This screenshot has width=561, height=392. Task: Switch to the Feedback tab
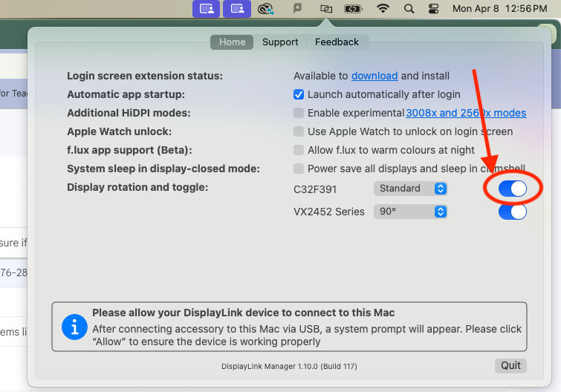coord(337,42)
